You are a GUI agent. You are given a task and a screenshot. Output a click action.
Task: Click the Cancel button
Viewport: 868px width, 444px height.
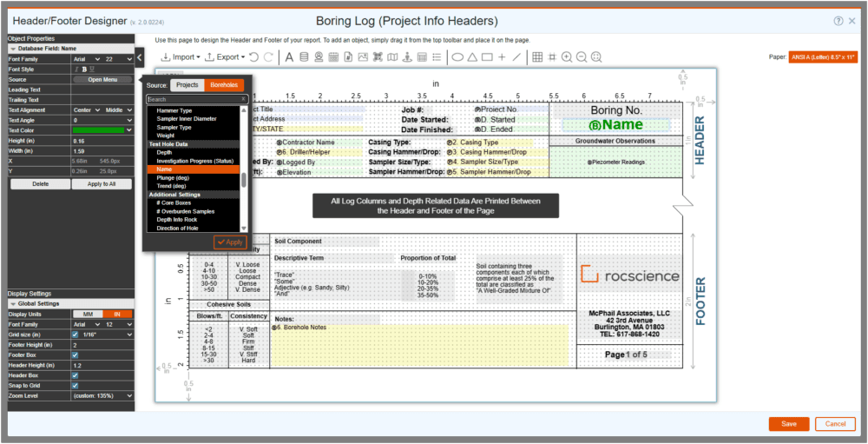(835, 424)
